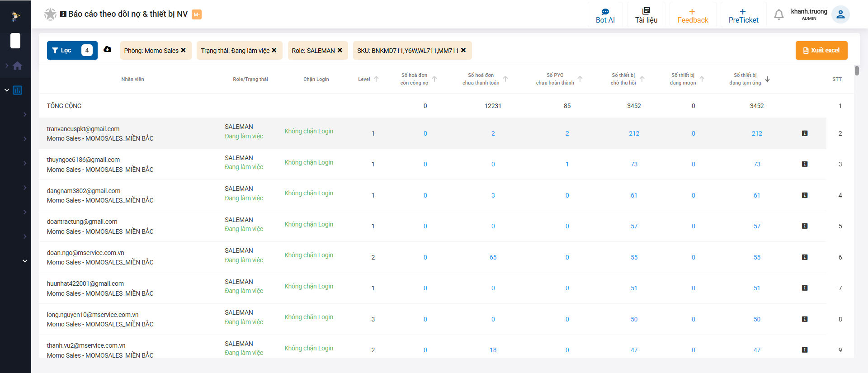Open details icon for doantractung@gmail.com row

click(x=805, y=226)
